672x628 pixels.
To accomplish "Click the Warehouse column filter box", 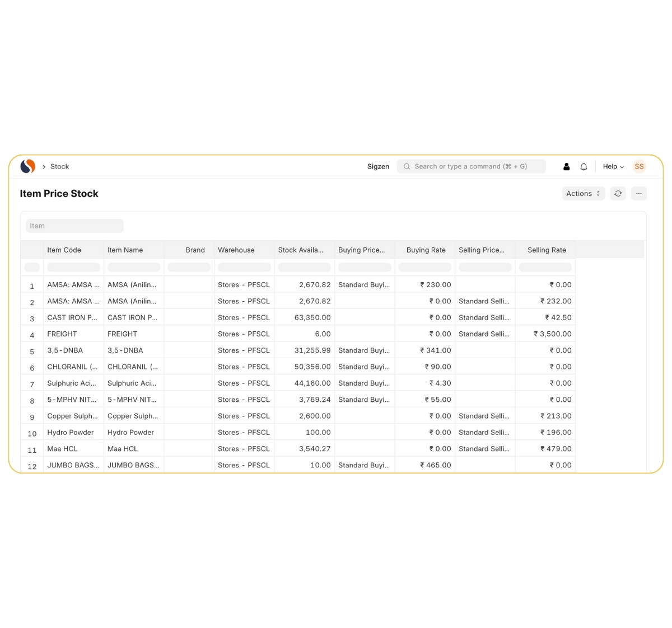I will tap(244, 268).
